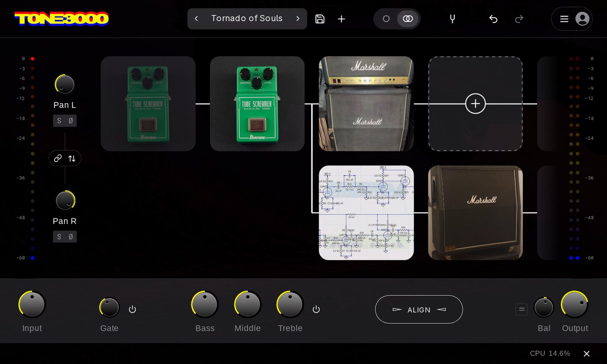Click the ALIGN button

[x=419, y=309]
